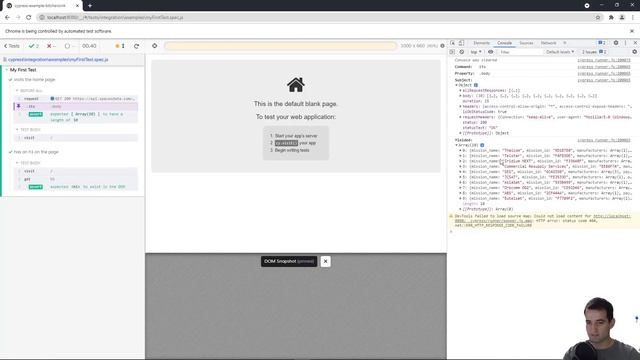This screenshot has width=640, height=360.
Task: Open the JavaScript context 'top' dropdown
Action: 476,52
